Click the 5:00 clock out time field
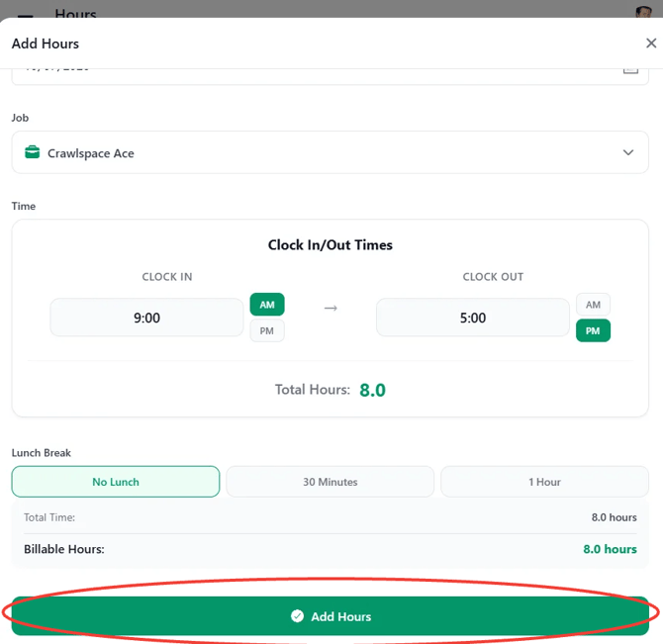Image resolution: width=663 pixels, height=644 pixels. [x=473, y=318]
